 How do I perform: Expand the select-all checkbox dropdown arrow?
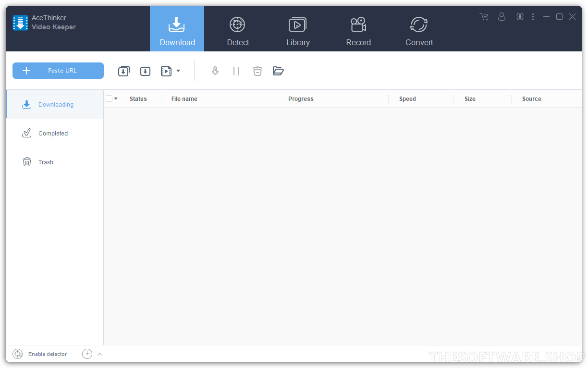point(116,98)
